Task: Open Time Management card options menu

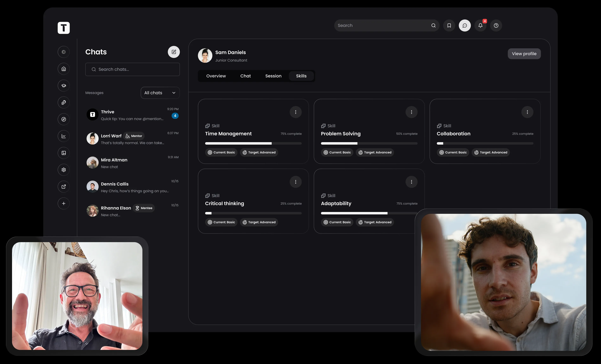Action: (296, 112)
